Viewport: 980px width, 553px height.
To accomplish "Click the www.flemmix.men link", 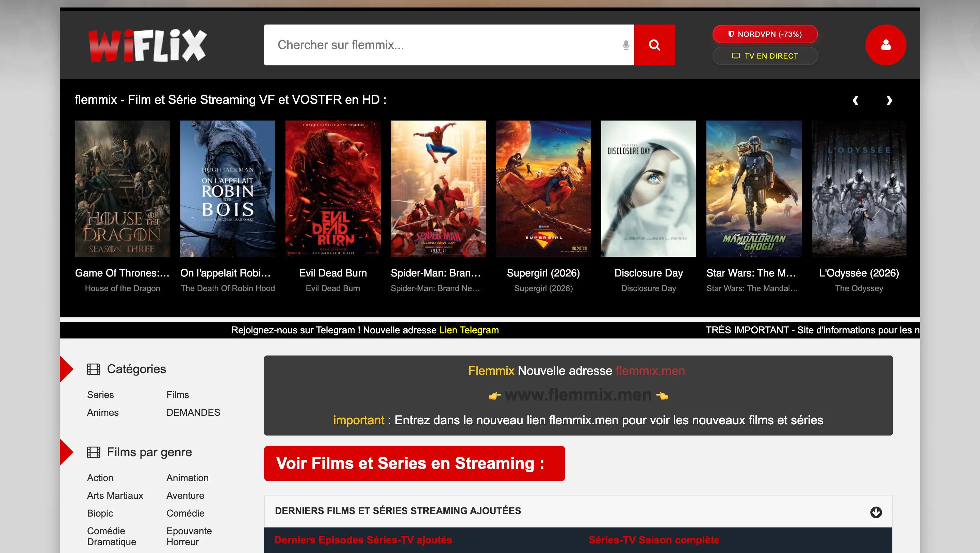I will point(578,395).
